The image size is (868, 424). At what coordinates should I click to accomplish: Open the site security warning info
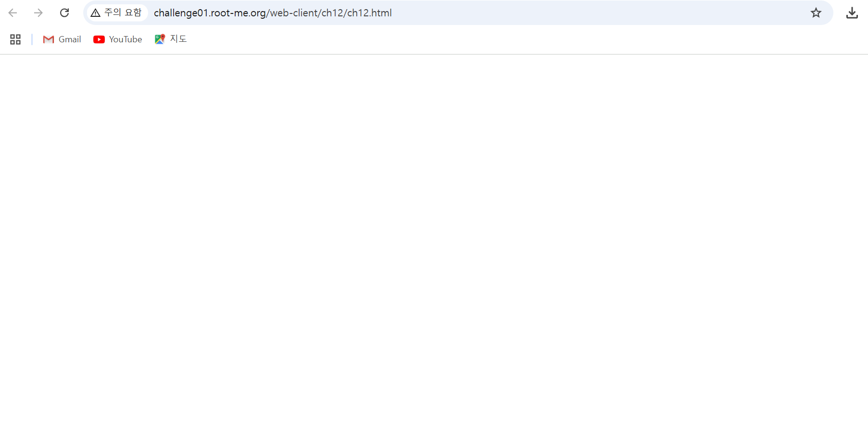tap(117, 13)
